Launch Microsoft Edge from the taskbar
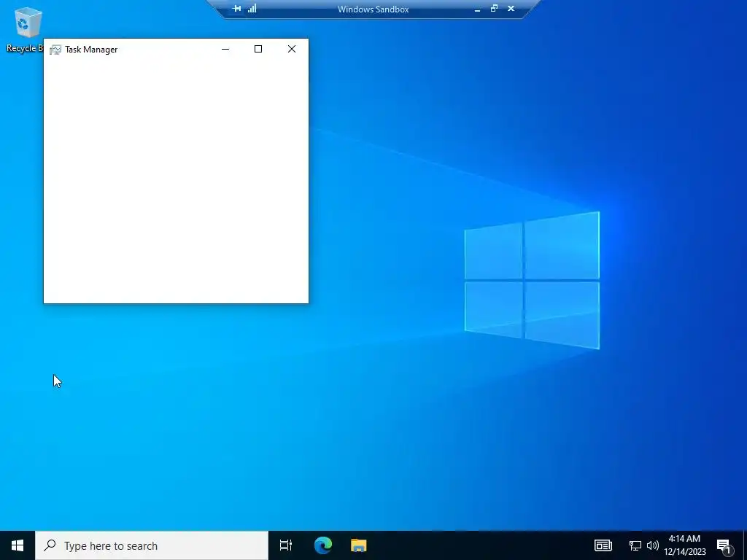Viewport: 747px width, 560px height. pos(323,545)
